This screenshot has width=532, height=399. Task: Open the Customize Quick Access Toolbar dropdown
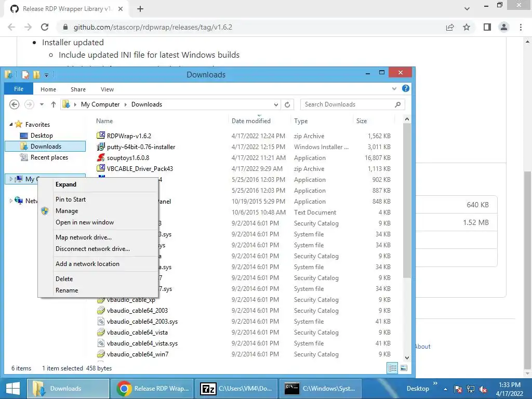(x=46, y=75)
